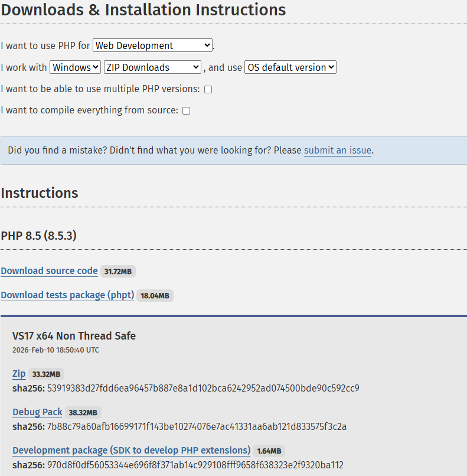Expand the OS default version dropdown
Viewport: 467px width, 476px height.
coord(290,67)
